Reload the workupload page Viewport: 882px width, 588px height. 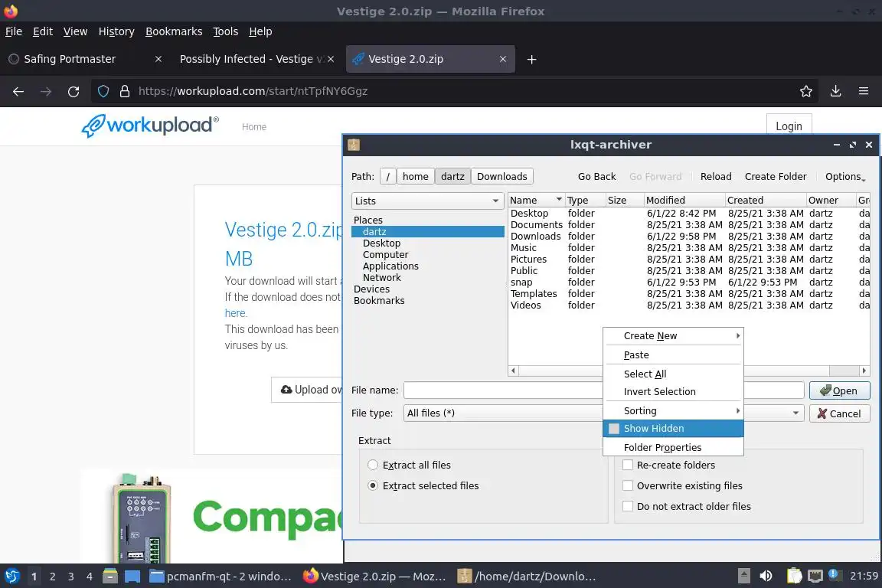(x=73, y=91)
